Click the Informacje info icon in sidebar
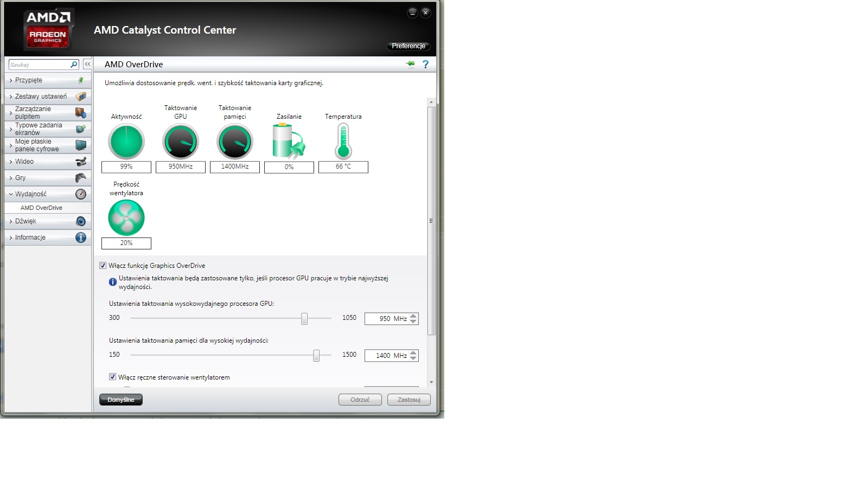The image size is (868, 488). (x=81, y=237)
